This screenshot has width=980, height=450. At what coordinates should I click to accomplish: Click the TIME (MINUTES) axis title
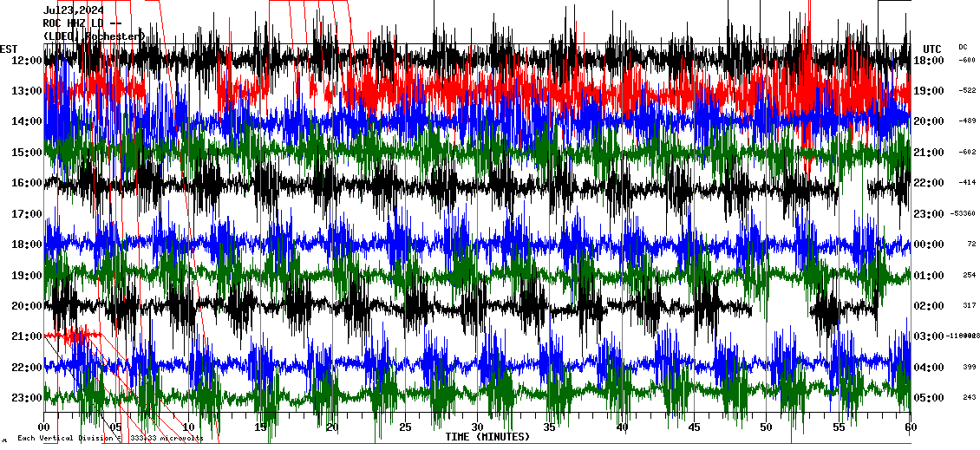click(487, 437)
